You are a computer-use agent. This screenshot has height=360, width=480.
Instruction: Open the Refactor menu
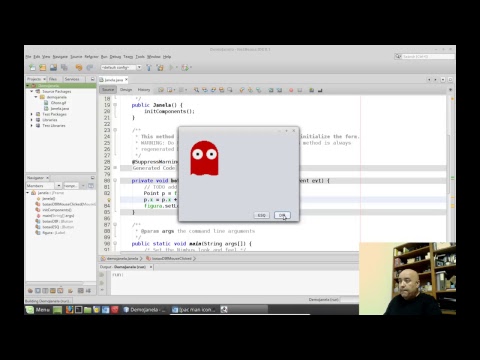[x=91, y=57]
